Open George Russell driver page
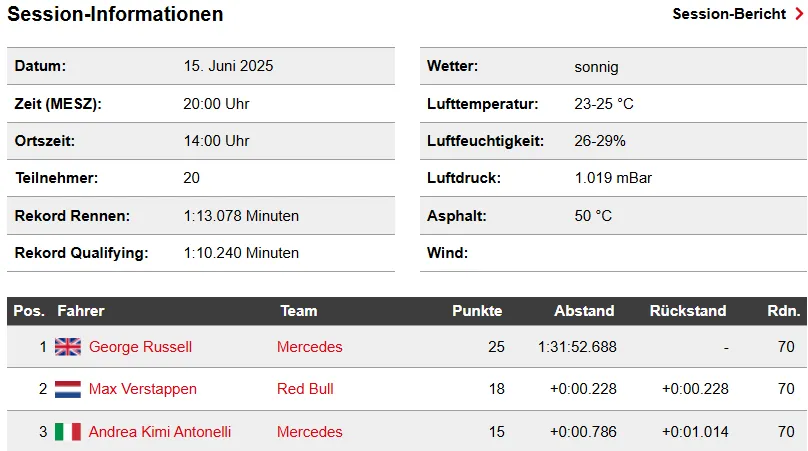Screen dimensions: 808x451 (140, 347)
